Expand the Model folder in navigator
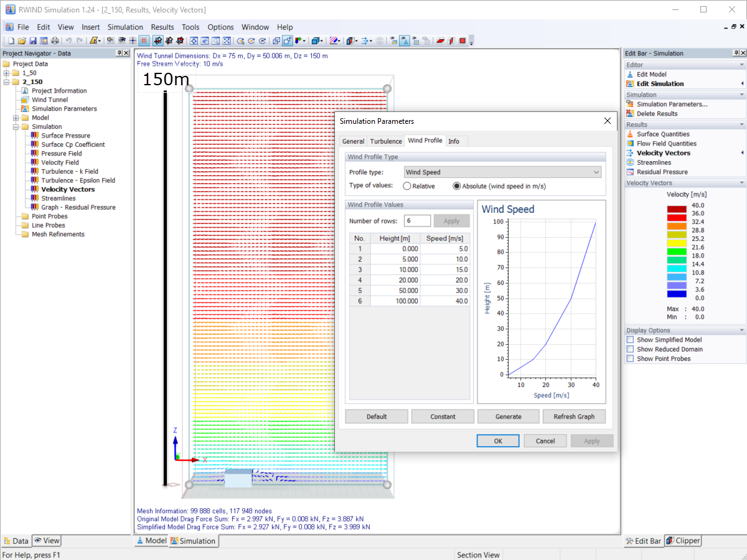 [x=16, y=118]
